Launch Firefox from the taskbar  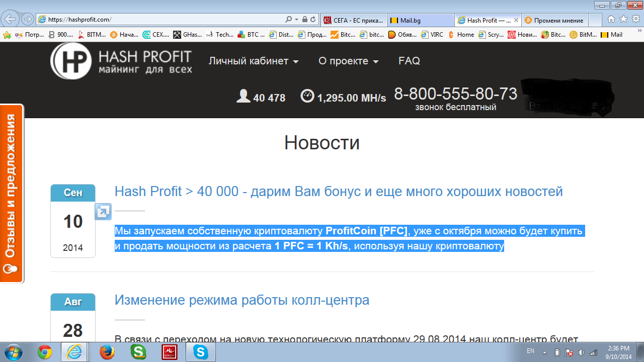tap(107, 352)
